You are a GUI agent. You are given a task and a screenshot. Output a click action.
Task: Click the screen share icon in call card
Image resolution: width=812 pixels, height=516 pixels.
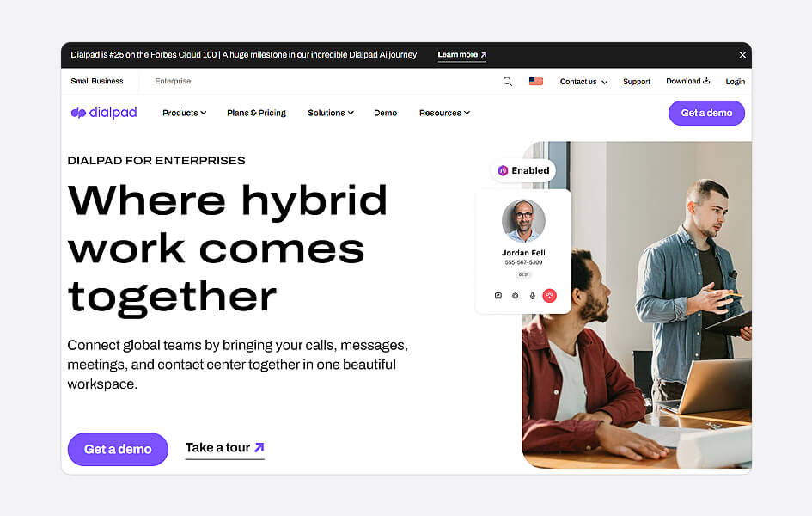click(x=498, y=296)
